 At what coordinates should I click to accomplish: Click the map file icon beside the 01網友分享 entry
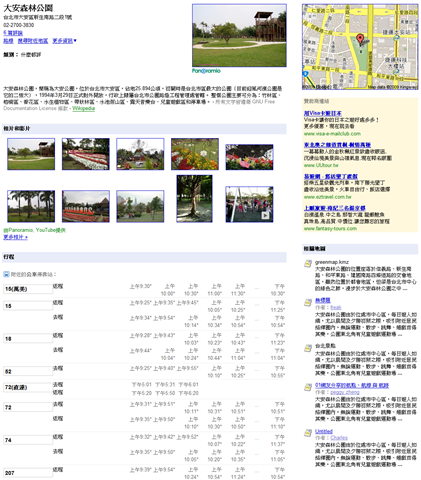click(308, 387)
